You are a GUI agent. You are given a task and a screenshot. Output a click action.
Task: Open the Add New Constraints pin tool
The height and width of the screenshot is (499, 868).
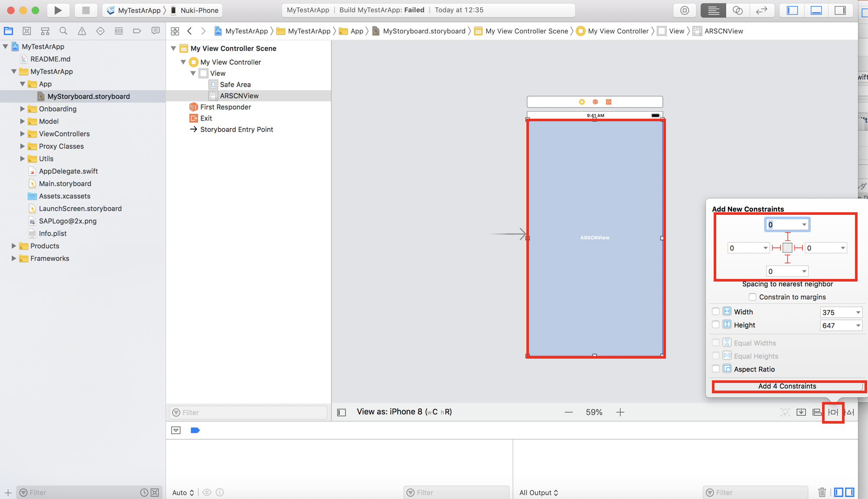click(x=833, y=412)
